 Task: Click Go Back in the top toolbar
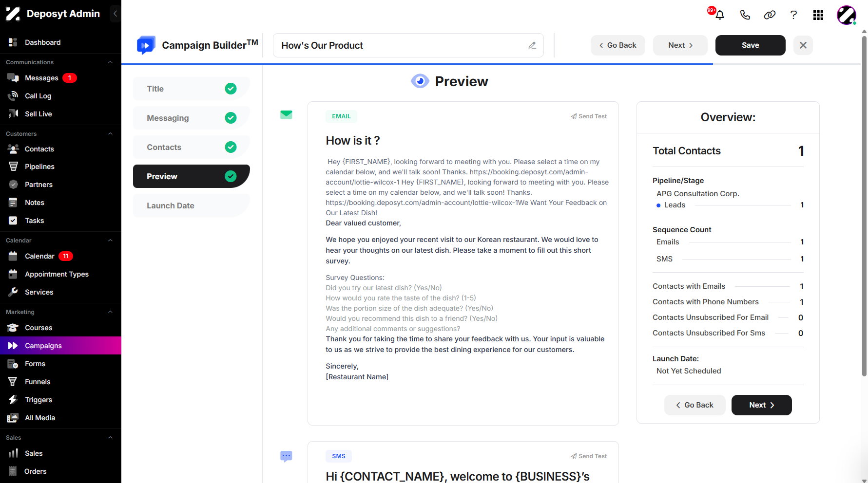pyautogui.click(x=618, y=45)
